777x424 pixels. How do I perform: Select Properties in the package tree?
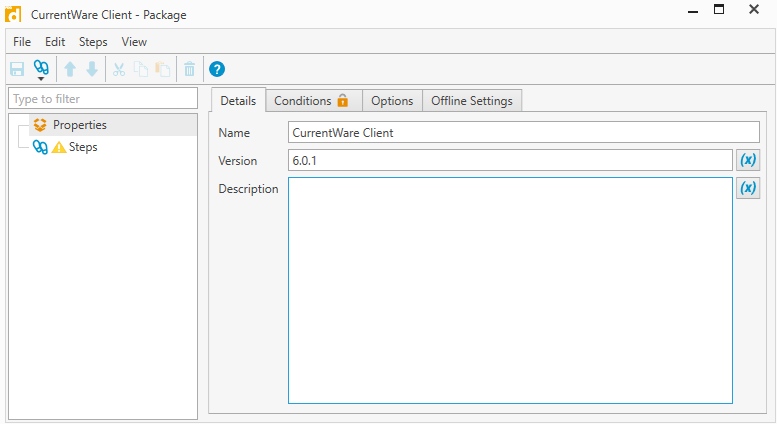(79, 125)
